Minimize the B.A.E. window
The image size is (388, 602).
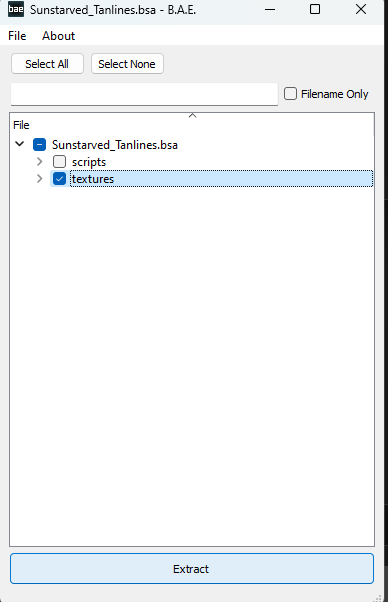tap(270, 9)
